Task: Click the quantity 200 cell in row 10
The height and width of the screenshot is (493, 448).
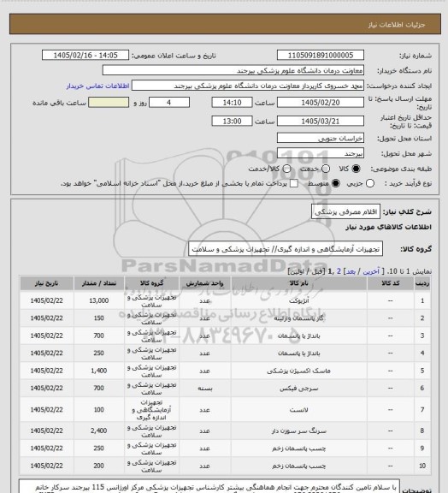Action: point(99,466)
